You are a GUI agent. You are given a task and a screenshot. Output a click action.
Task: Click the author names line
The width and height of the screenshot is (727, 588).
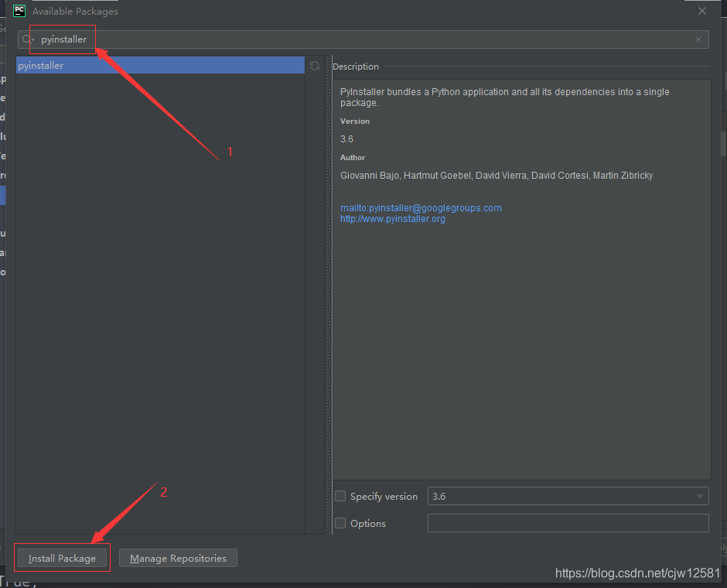tap(497, 176)
